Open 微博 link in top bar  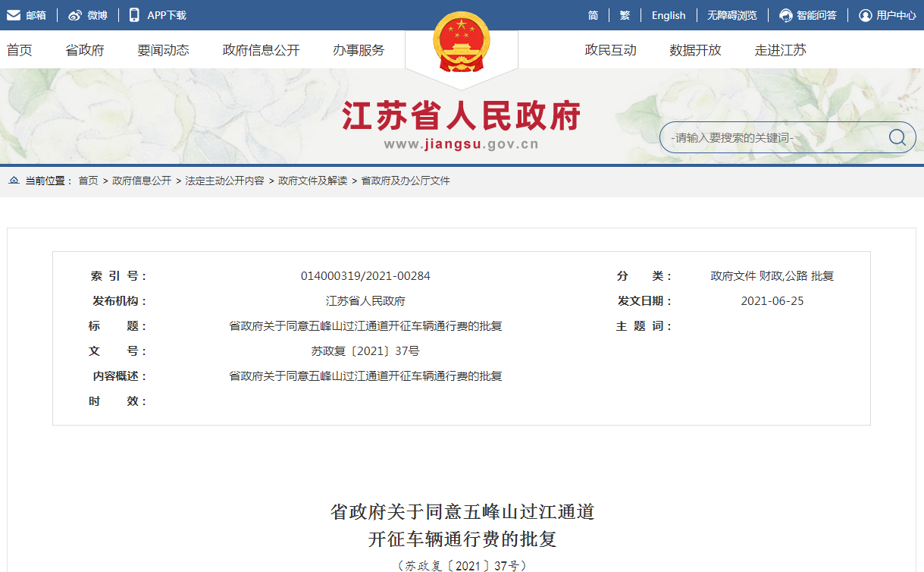point(97,15)
